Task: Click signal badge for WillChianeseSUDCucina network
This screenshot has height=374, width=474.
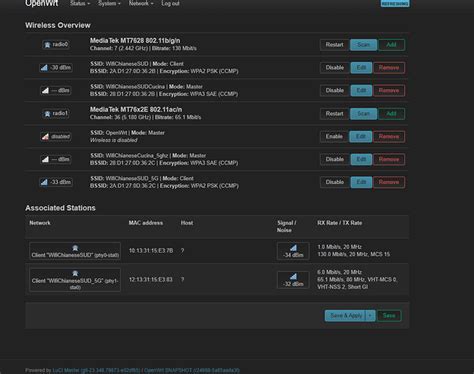Action: click(x=56, y=90)
